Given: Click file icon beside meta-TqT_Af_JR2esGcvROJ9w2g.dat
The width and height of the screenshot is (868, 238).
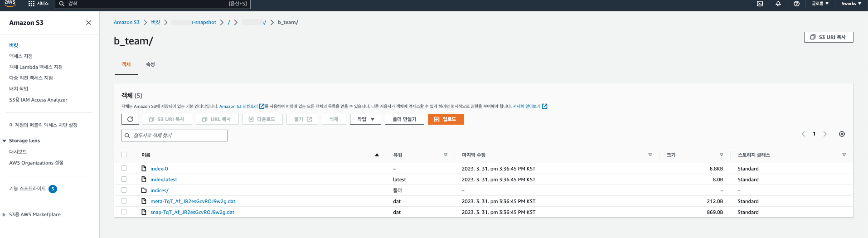Looking at the screenshot, I should [144, 201].
